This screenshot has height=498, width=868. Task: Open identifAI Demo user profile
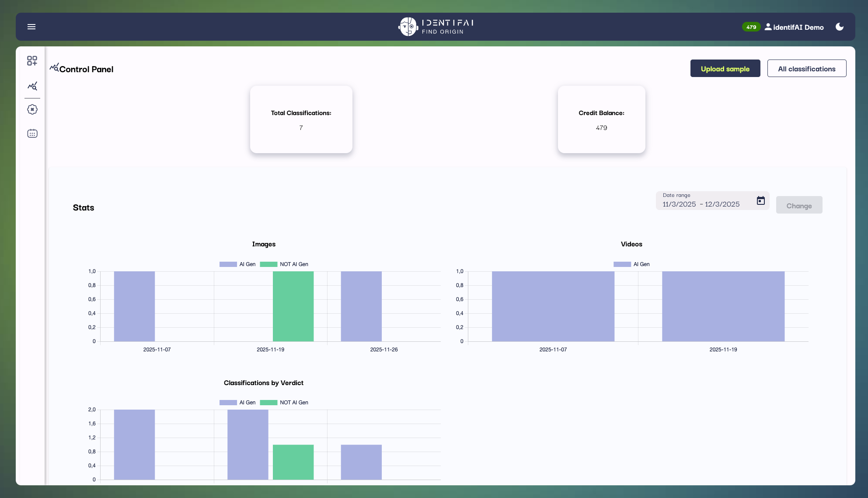coord(794,27)
